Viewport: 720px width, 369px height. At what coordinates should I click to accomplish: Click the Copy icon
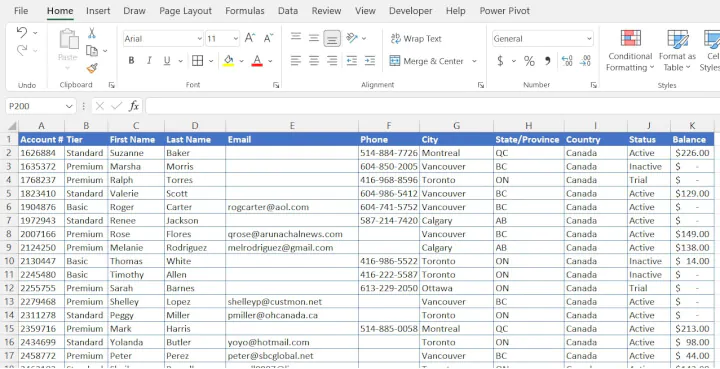click(92, 50)
